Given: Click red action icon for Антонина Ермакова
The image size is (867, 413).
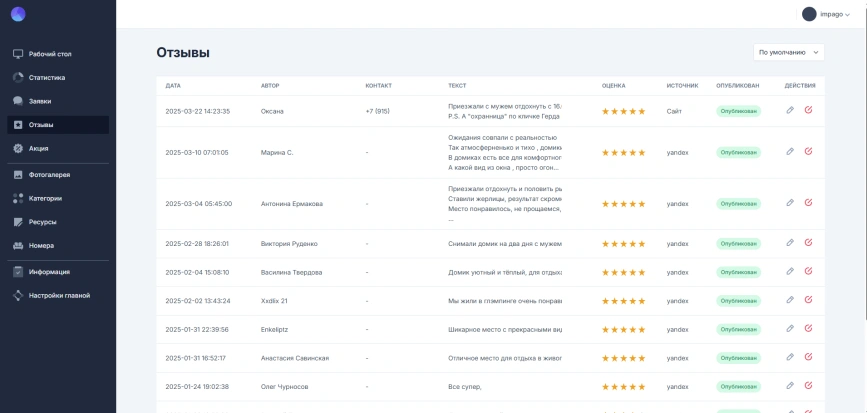Looking at the screenshot, I should (x=808, y=203).
